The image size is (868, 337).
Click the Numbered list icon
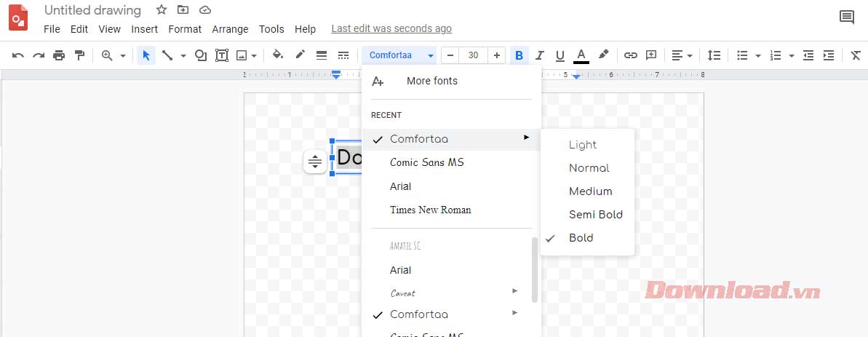point(776,55)
